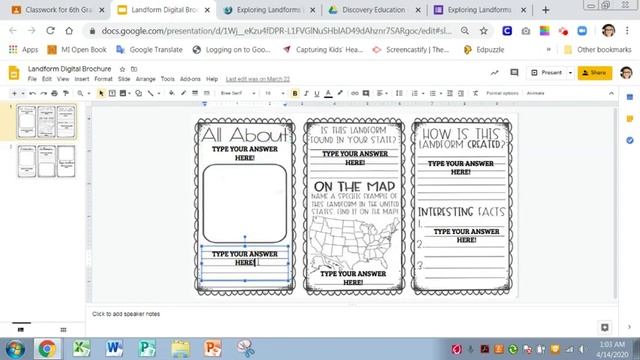Click the new slide plus button

click(14, 93)
